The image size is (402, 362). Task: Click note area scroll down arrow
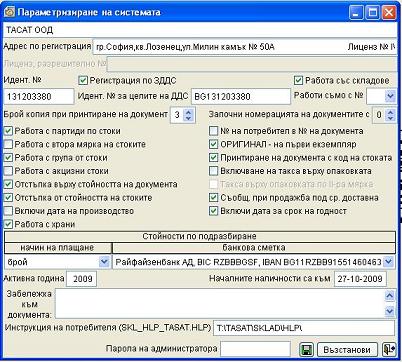click(389, 311)
